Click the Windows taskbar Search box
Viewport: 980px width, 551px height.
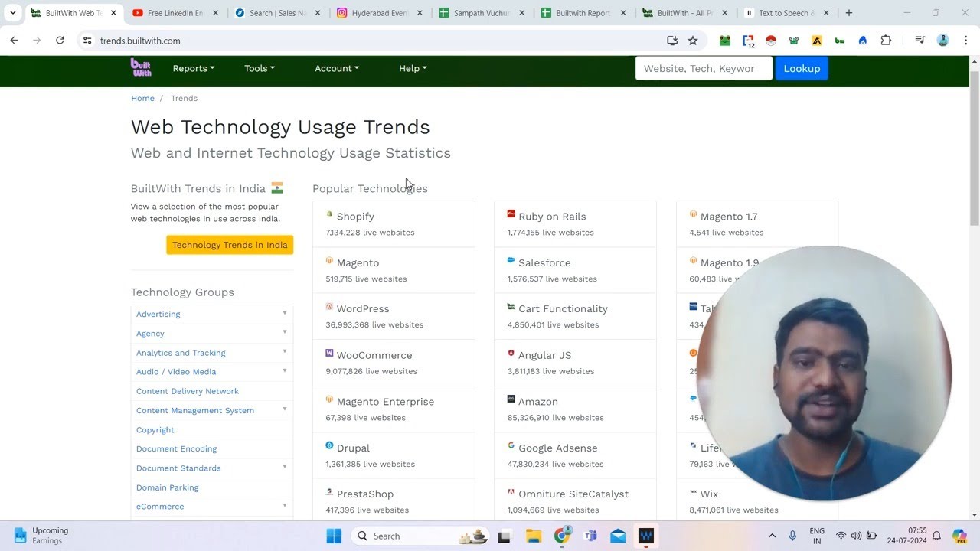pyautogui.click(x=420, y=536)
